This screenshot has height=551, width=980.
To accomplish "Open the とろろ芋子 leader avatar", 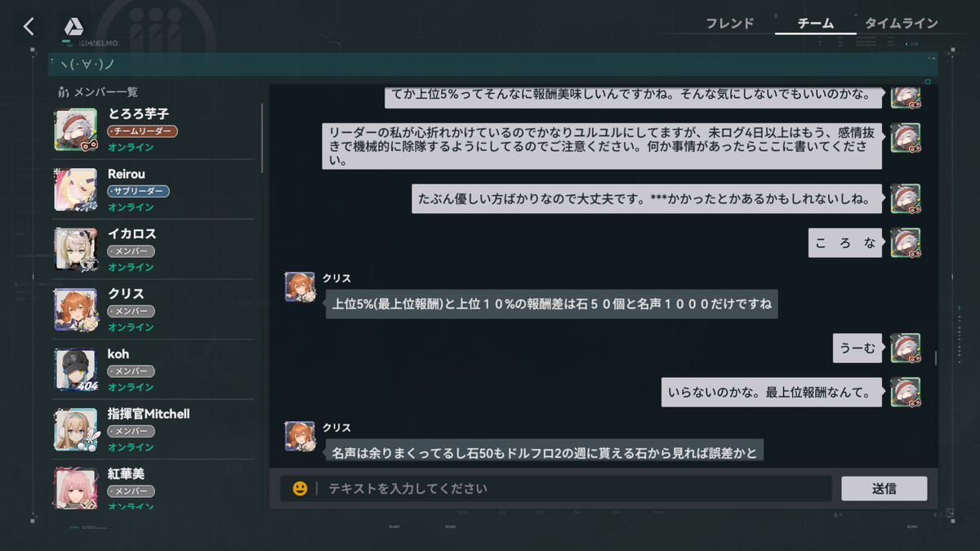I will tap(76, 130).
